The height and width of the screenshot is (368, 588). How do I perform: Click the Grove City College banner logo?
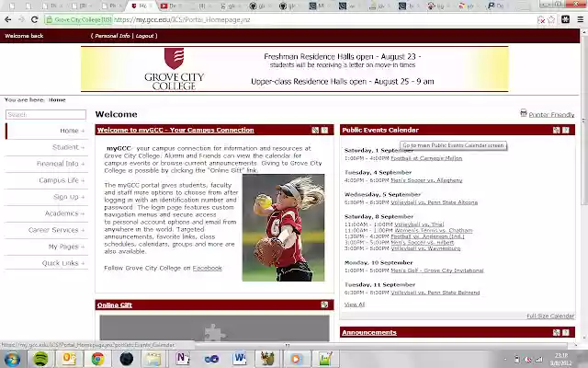pos(174,69)
